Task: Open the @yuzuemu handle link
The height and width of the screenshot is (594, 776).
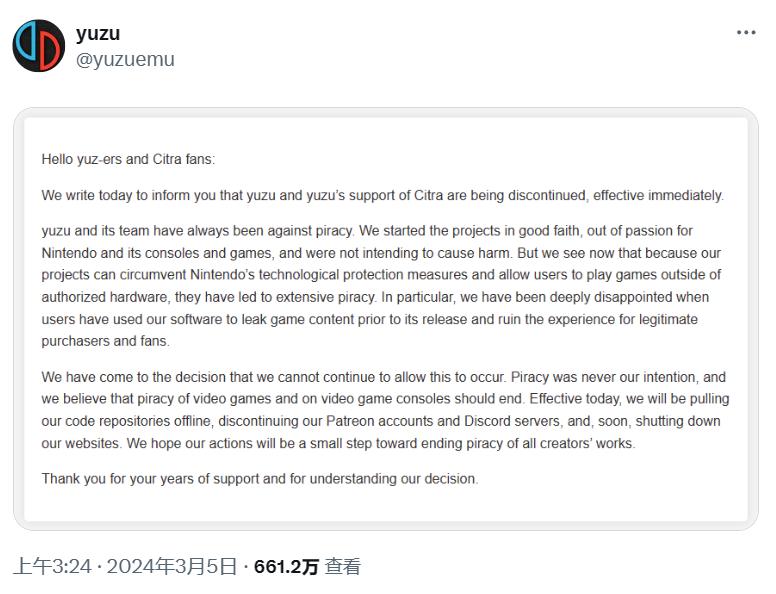Action: point(125,59)
